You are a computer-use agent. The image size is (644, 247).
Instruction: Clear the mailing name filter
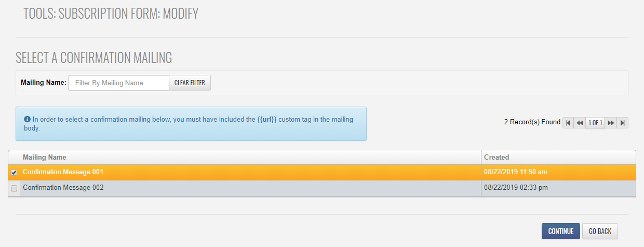click(x=190, y=83)
